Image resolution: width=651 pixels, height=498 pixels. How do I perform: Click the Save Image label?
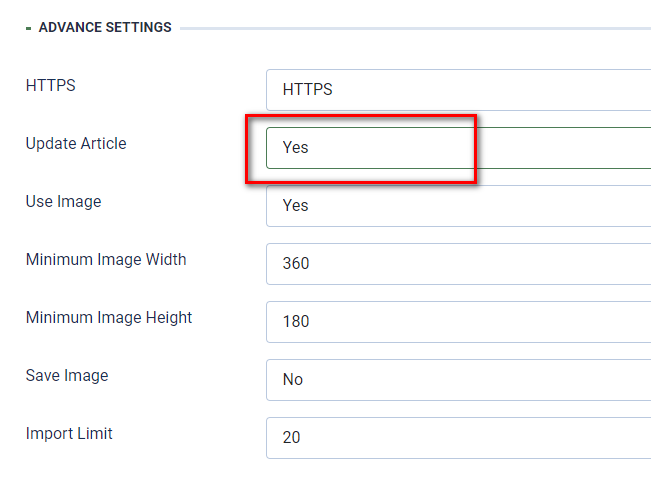[67, 376]
